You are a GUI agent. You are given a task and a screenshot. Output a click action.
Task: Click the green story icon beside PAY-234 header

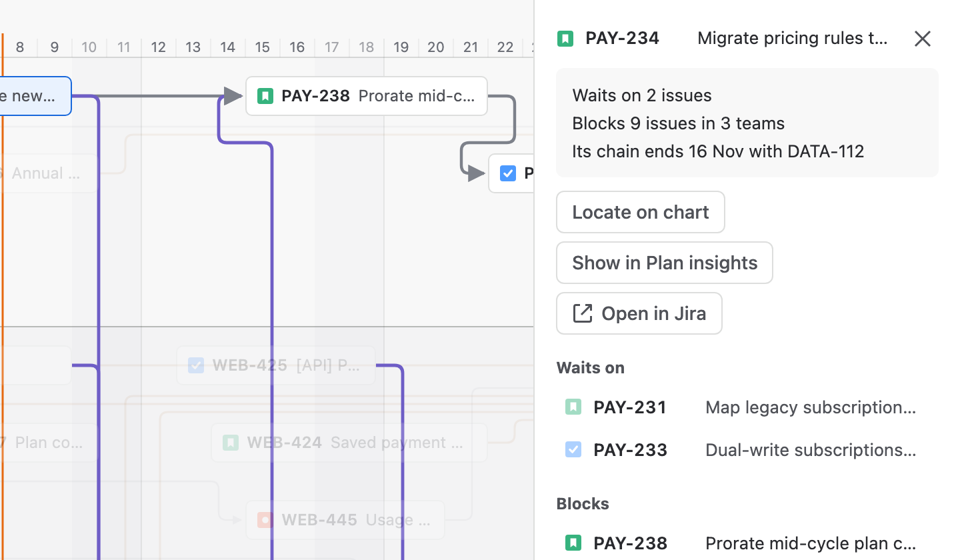pyautogui.click(x=565, y=39)
